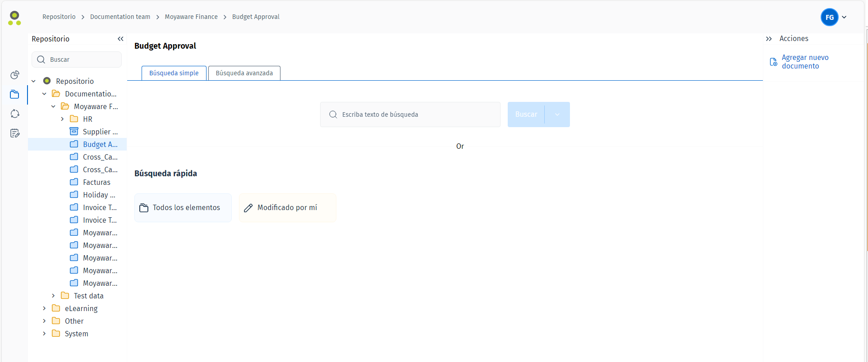Expand the System folder node
868x362 pixels.
[44, 334]
